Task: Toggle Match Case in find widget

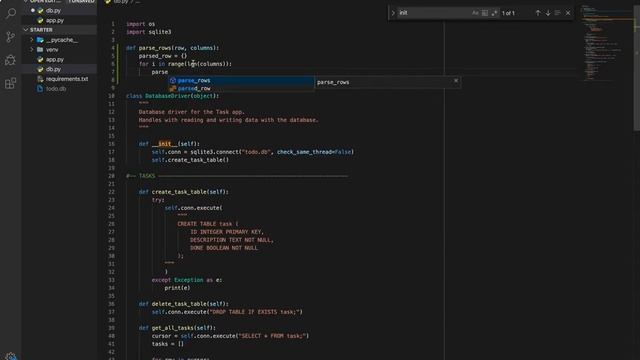Action: pos(475,13)
